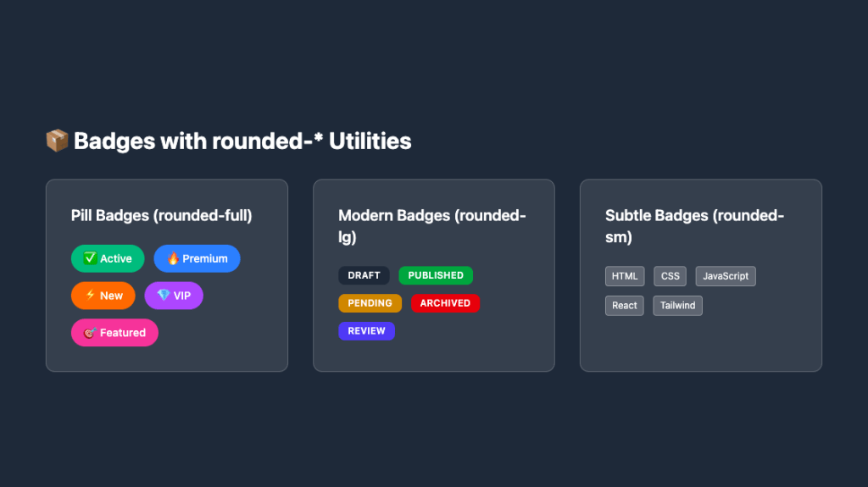
Task: Pick the Tailwind tag badge
Action: 677,306
